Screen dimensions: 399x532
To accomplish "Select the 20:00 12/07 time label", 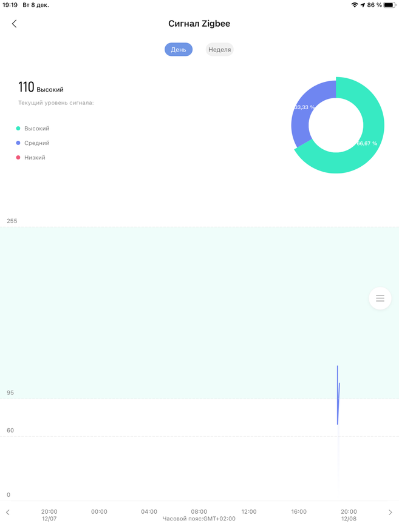I will pos(49,515).
